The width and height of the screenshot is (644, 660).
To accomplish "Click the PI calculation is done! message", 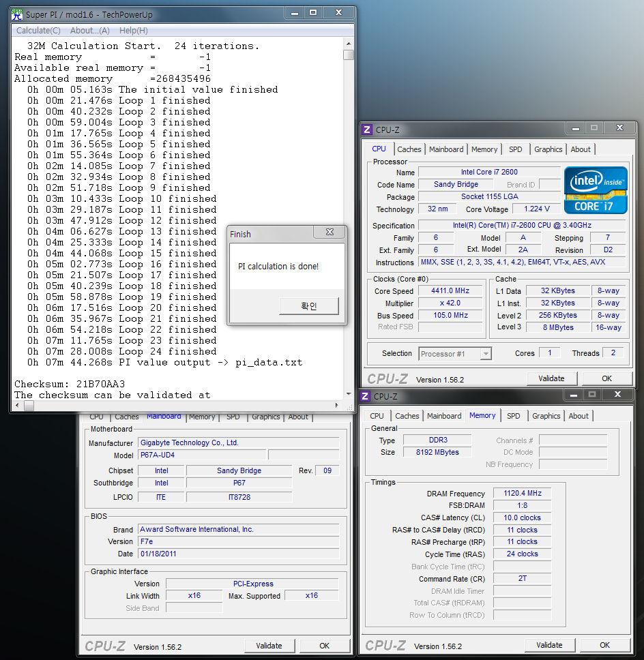I will (278, 267).
